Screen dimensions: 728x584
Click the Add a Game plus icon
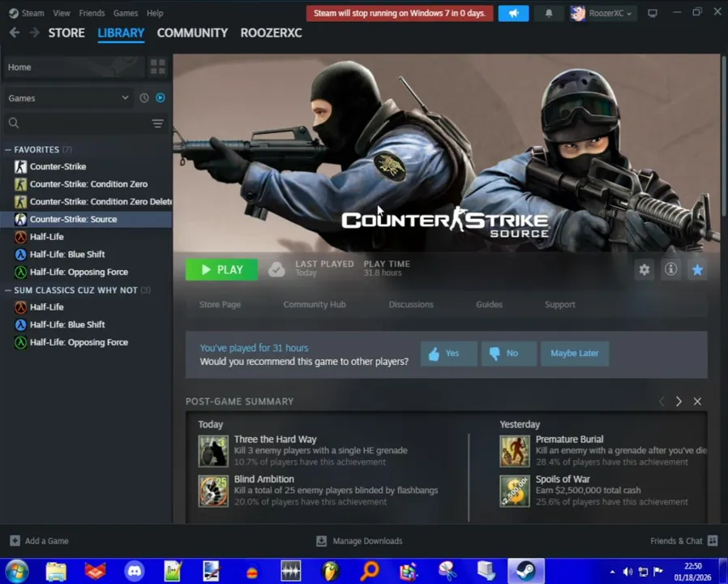pos(15,540)
